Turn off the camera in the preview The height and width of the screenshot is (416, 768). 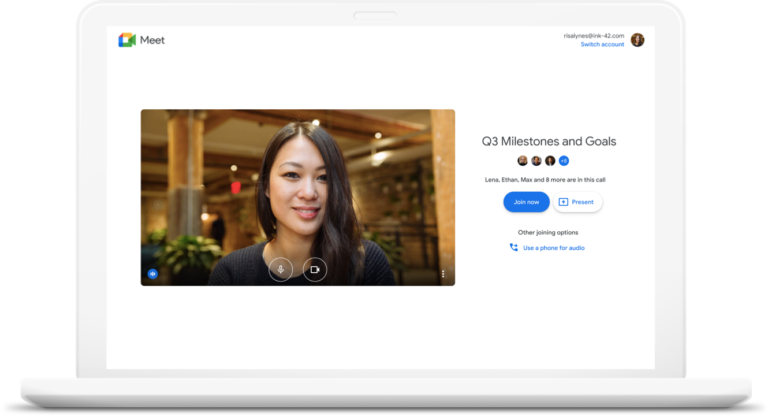click(x=315, y=269)
